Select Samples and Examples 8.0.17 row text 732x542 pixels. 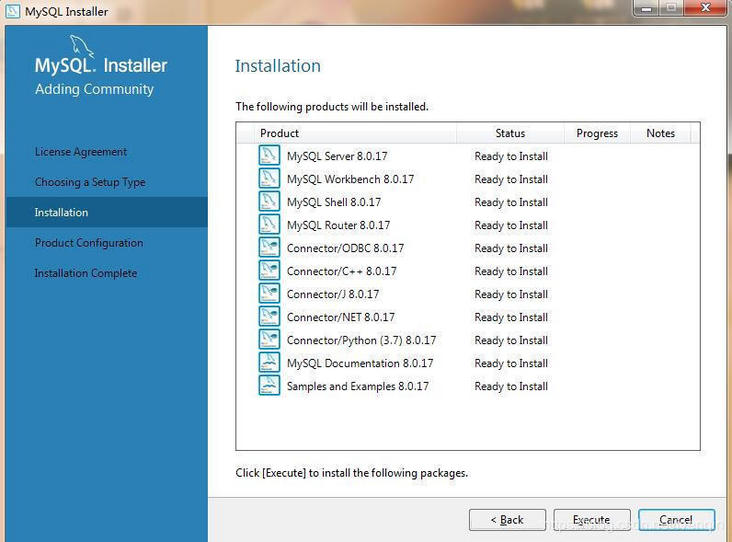(x=358, y=387)
